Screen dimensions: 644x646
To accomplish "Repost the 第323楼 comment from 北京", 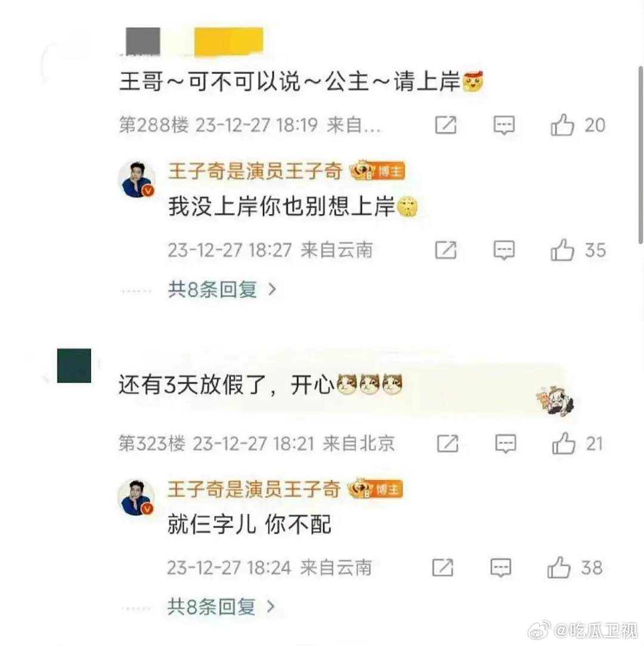I will (448, 443).
